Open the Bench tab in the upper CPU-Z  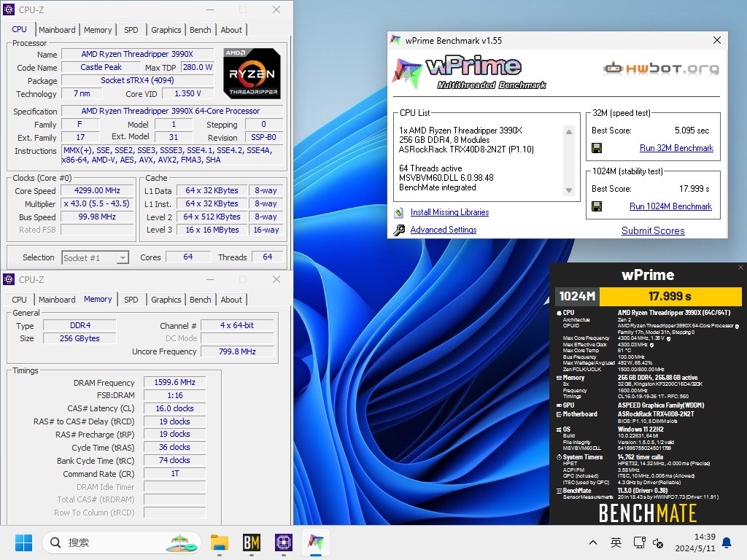tap(200, 30)
